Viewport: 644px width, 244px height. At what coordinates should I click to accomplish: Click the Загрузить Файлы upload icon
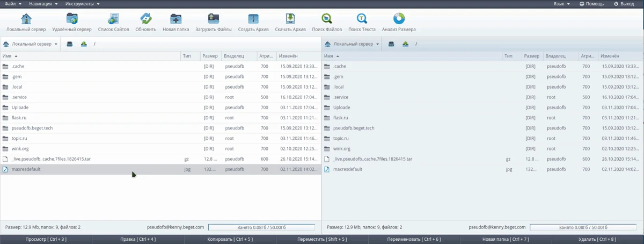coord(214,20)
